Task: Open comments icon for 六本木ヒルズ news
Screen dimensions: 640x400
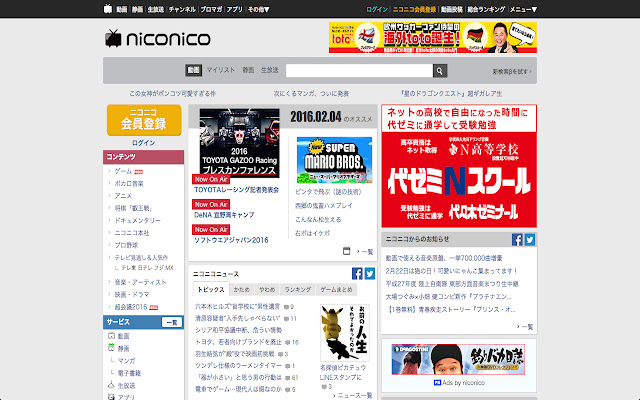Action: [x=287, y=307]
